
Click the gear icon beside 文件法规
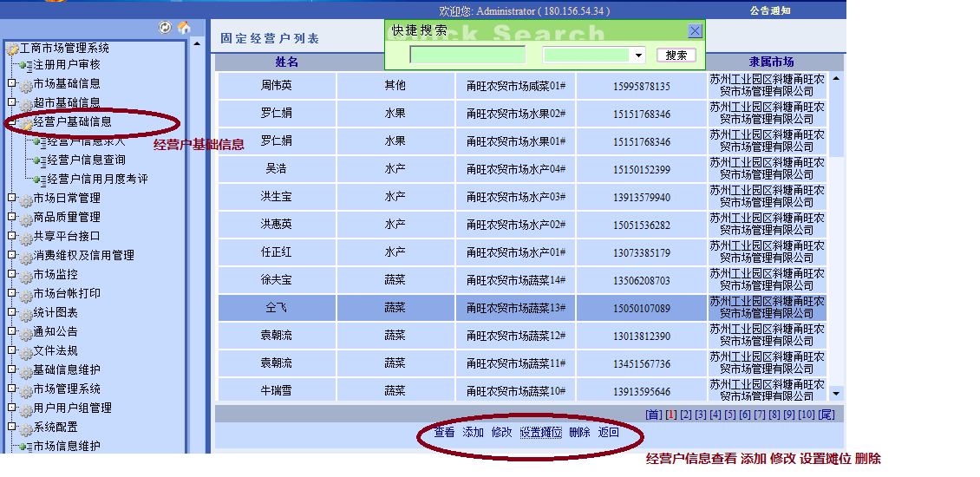click(x=26, y=354)
